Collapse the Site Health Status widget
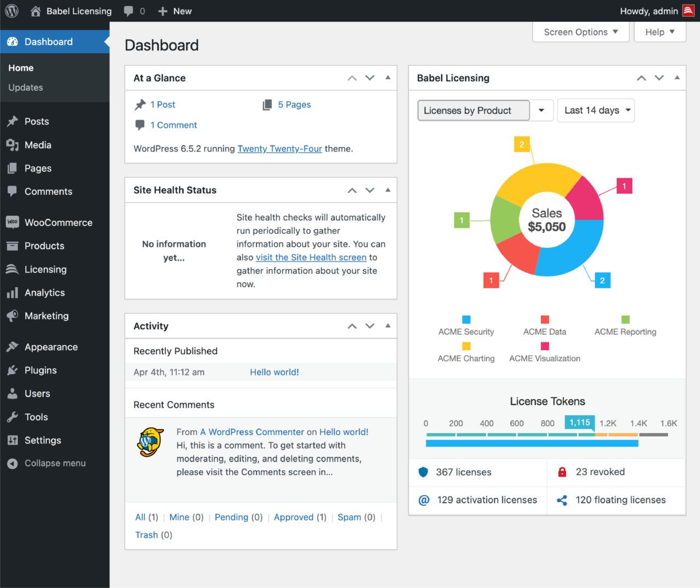The width and height of the screenshot is (700, 588). (x=388, y=190)
